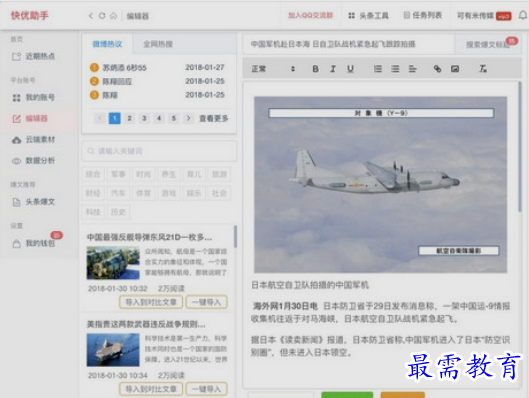Clear formatting with the Tx icon
This screenshot has height=398, width=529.
[x=483, y=69]
